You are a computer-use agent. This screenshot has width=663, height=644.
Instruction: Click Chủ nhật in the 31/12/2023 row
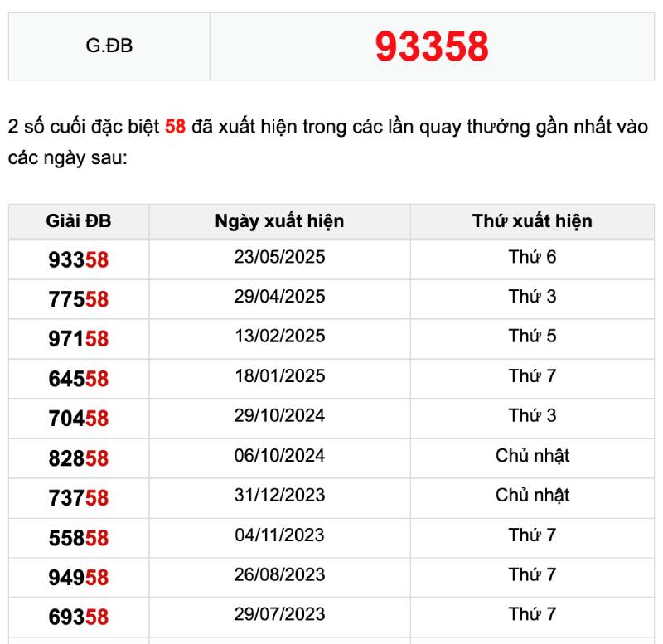click(x=532, y=496)
